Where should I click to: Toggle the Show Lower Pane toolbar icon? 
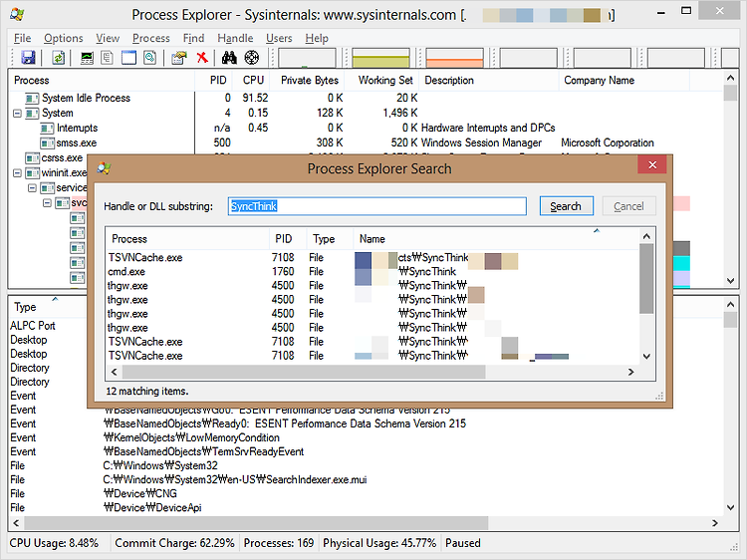[128, 58]
